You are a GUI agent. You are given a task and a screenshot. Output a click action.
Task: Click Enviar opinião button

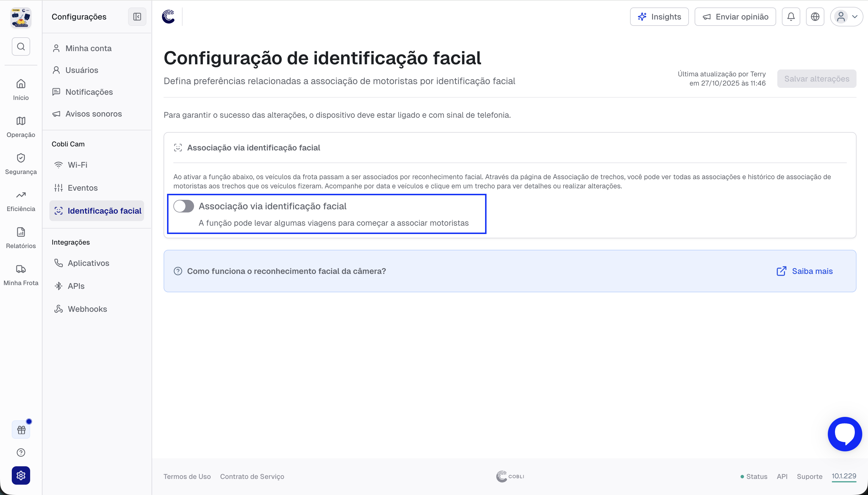[x=735, y=17]
